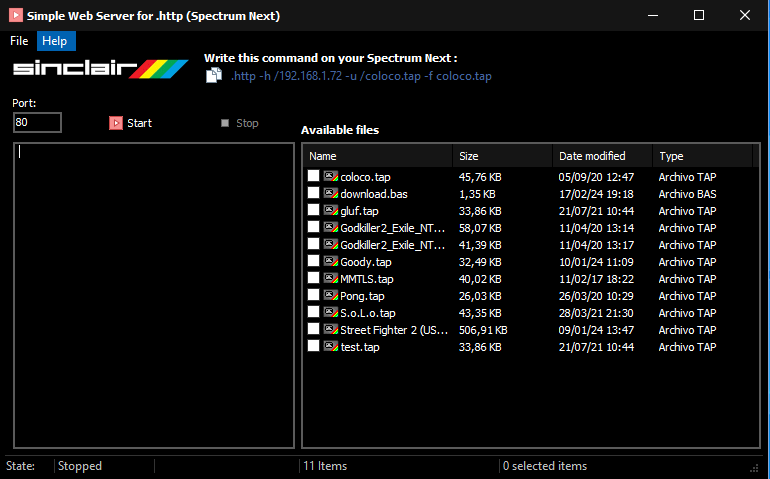
Task: Click the Sinclair rainbow logo
Action: pos(100,68)
